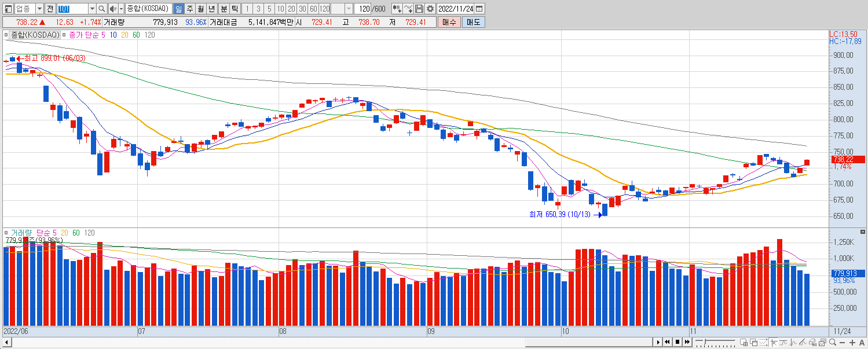
Task: Click the current price tag 738.22 on axis
Action: (x=847, y=159)
